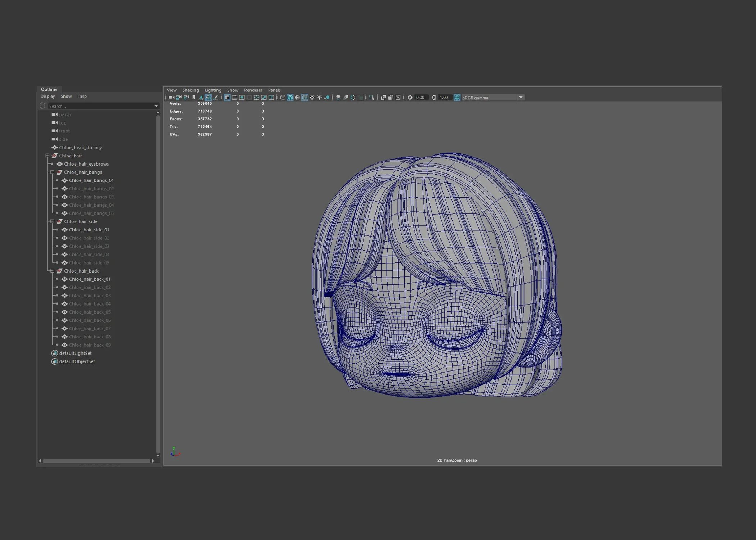Open the View menu
This screenshot has width=756, height=540.
click(x=172, y=89)
